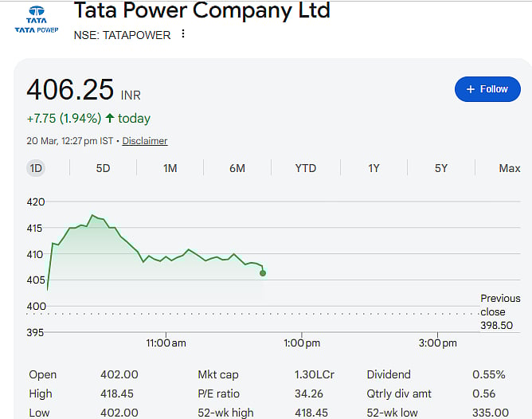Open the three-dot more options menu
The width and height of the screenshot is (532, 419).
point(183,34)
